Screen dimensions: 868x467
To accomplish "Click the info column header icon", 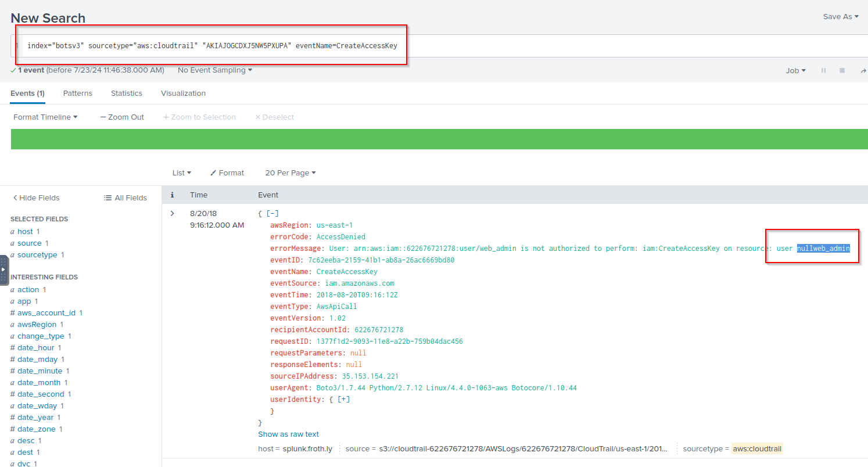I will pyautogui.click(x=172, y=195).
